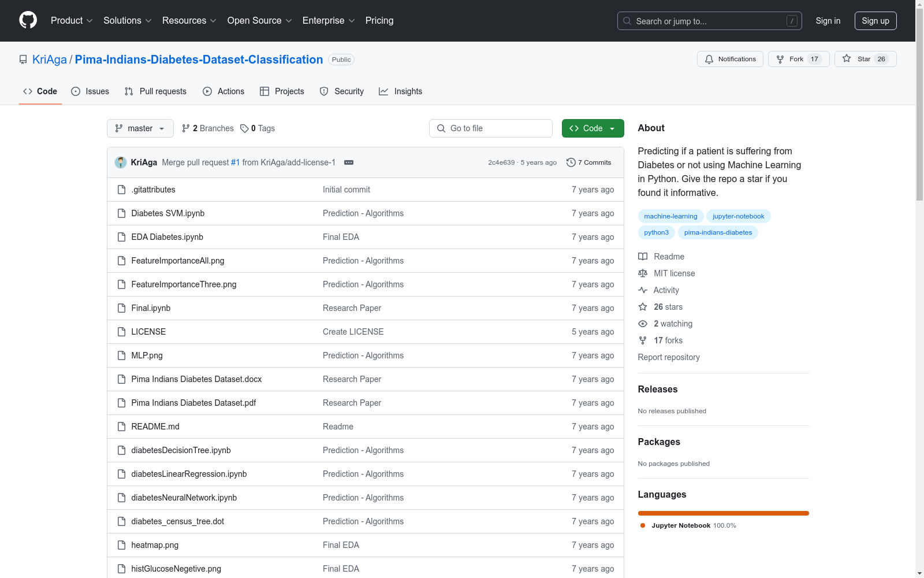Click the scale icon beside MIT license
This screenshot has width=924, height=578.
point(643,273)
